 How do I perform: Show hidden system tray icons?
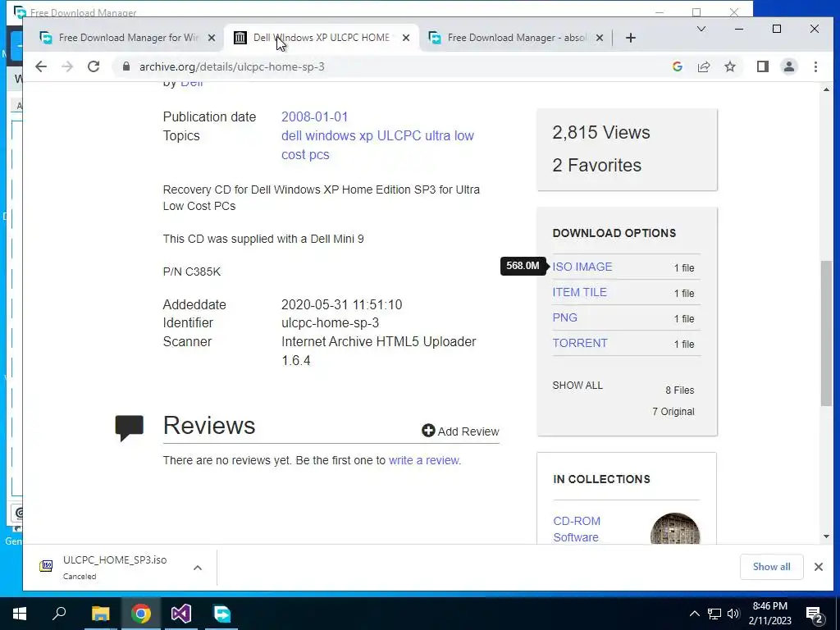point(694,614)
